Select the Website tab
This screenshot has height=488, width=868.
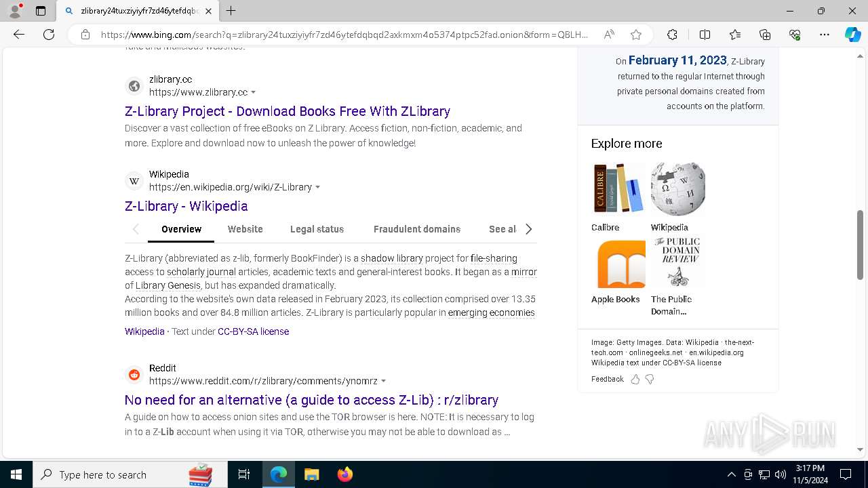tap(245, 229)
